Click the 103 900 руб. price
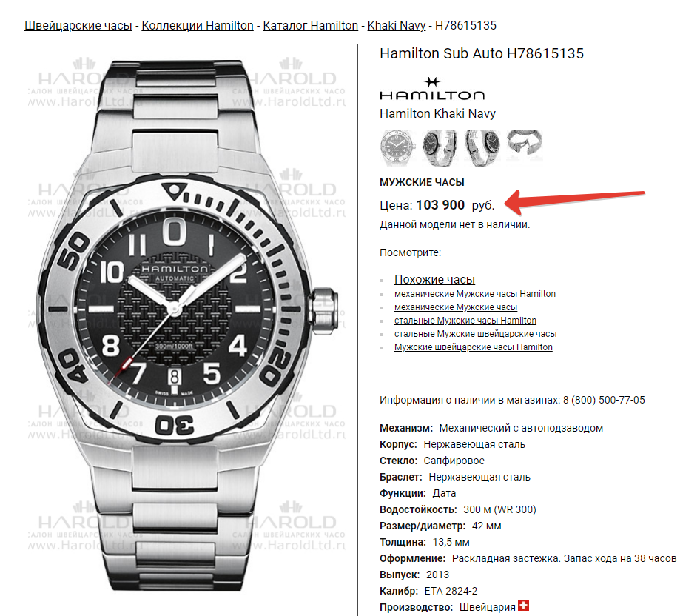This screenshot has width=700, height=616. [x=455, y=205]
